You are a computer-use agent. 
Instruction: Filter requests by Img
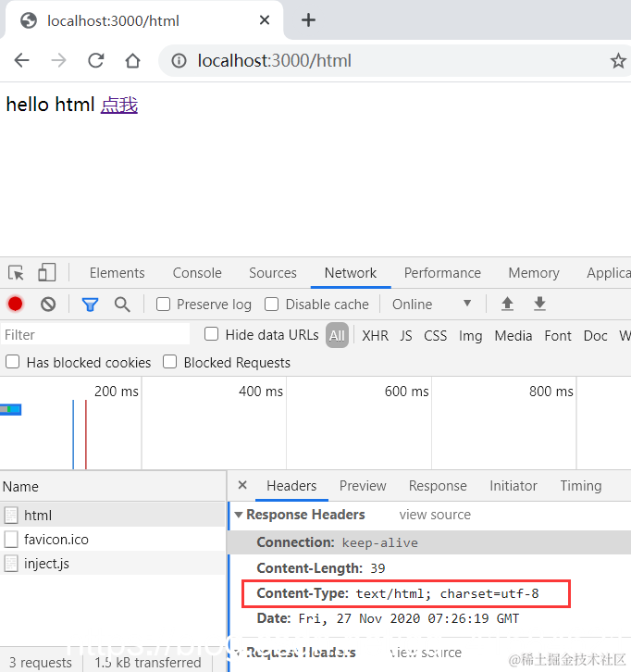[x=470, y=336]
